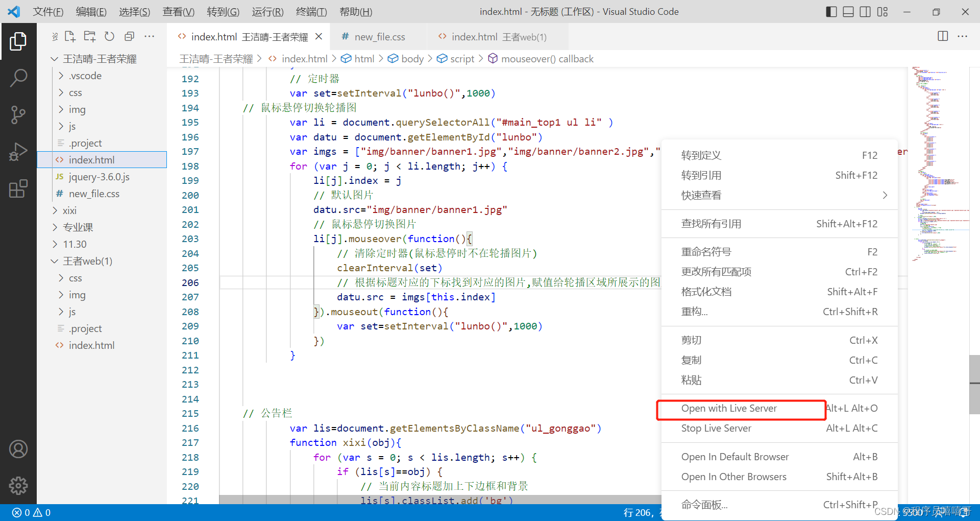This screenshot has height=521, width=980.
Task: Split the editor to the right
Action: pyautogui.click(x=943, y=36)
